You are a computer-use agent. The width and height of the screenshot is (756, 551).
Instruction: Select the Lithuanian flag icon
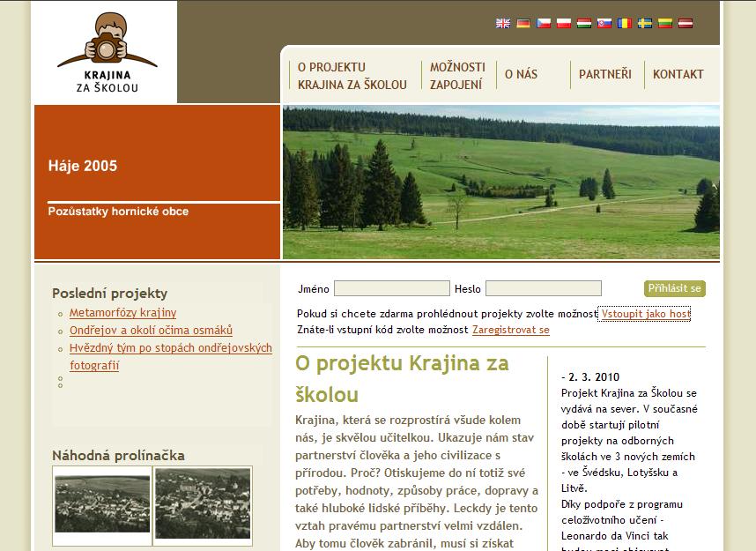[665, 24]
